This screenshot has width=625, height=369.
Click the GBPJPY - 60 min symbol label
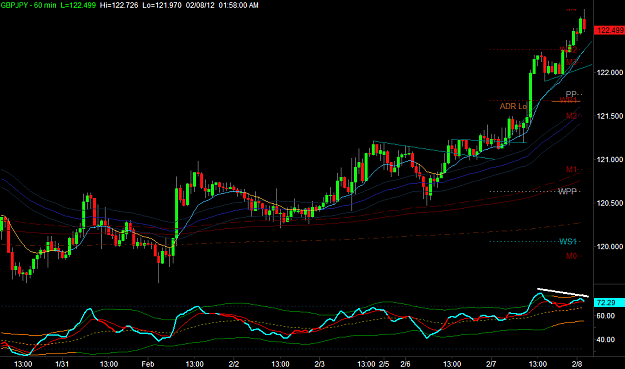click(28, 5)
